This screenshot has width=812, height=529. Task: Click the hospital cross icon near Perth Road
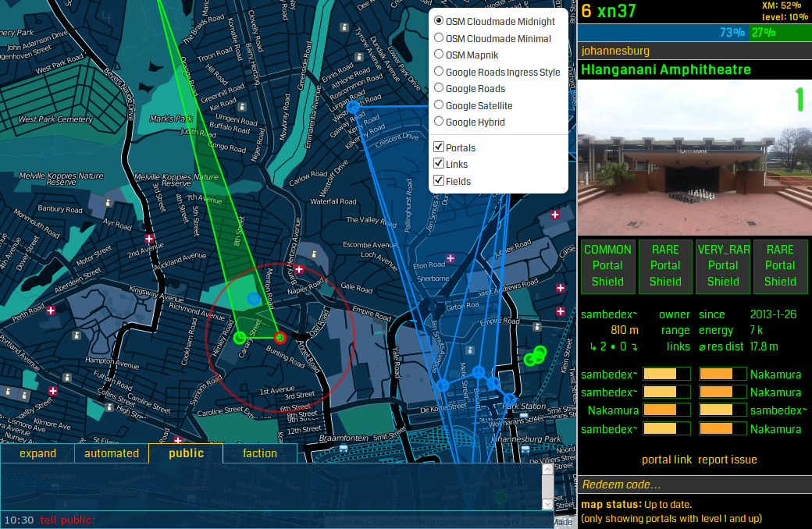point(51,311)
